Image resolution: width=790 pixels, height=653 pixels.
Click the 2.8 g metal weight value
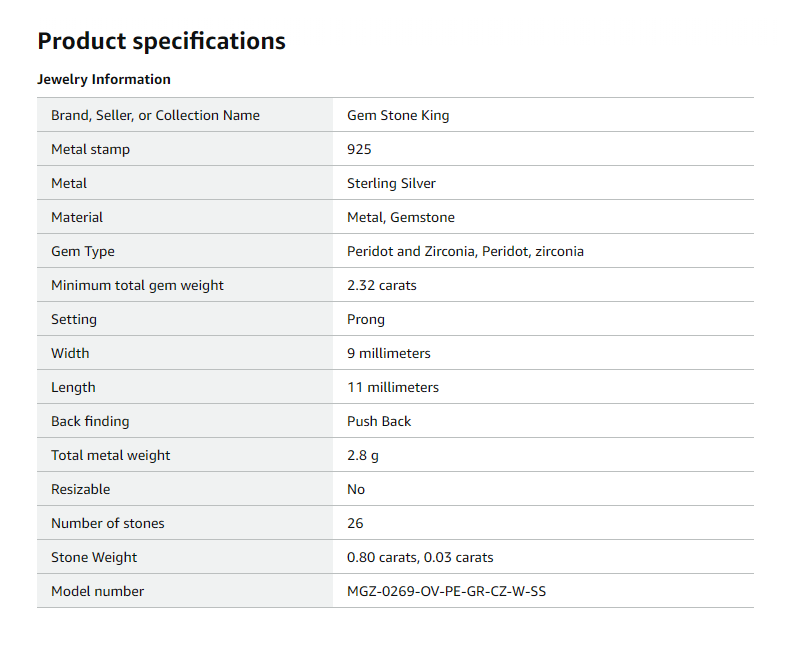click(363, 455)
